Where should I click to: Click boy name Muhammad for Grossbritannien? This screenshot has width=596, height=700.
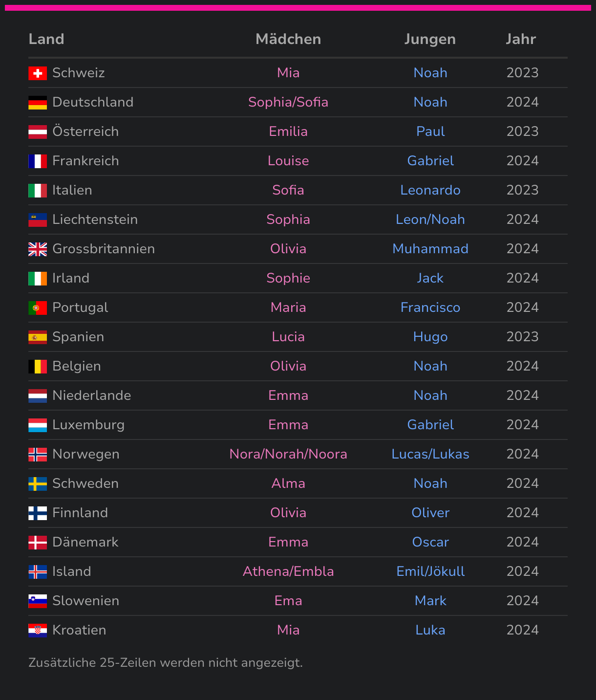430,249
